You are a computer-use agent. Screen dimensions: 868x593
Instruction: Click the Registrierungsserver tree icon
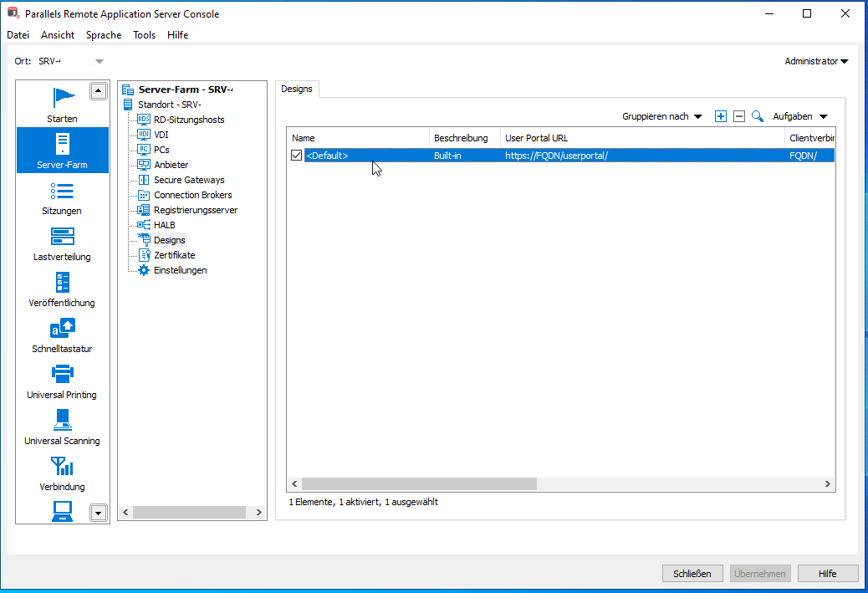(x=143, y=209)
